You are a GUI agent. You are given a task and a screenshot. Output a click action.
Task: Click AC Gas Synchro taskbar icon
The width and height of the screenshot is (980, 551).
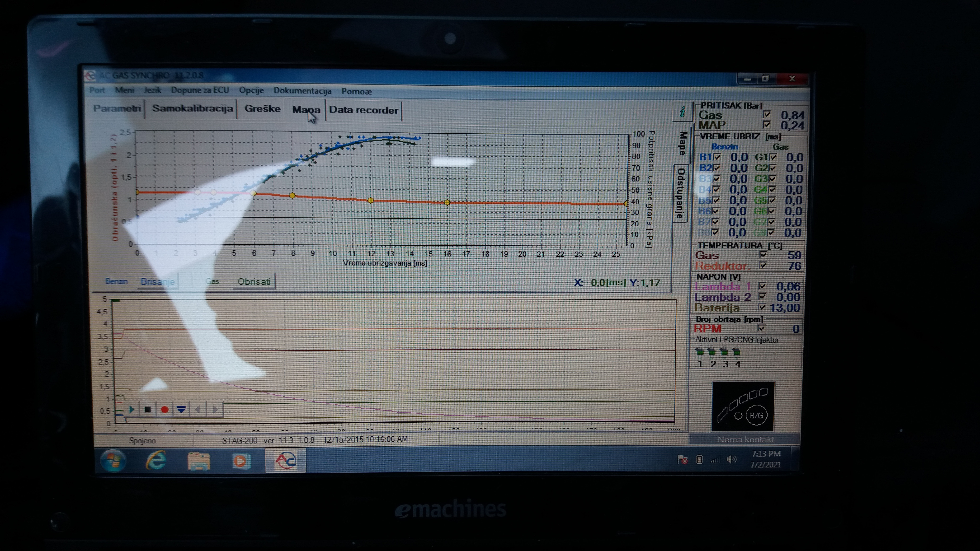tap(285, 461)
